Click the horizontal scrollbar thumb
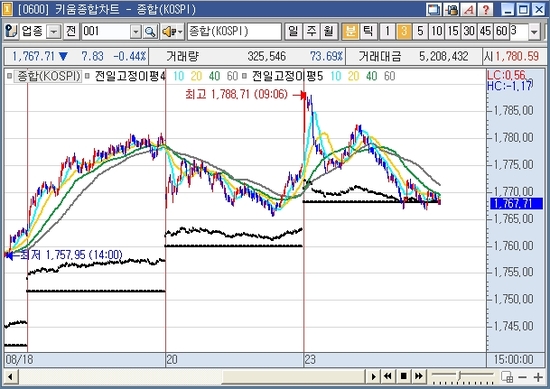Screen dimensions: 550x389 pyautogui.click(x=293, y=377)
